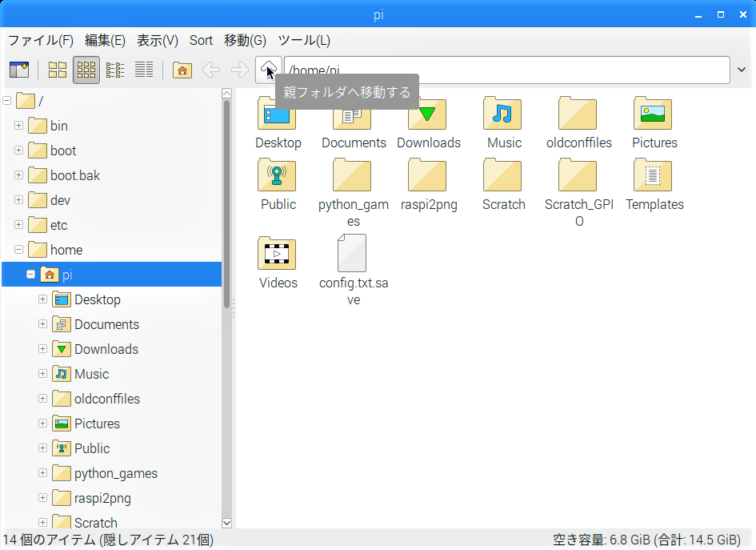
Task: Open the Music folder icon in main pane
Action: tap(502, 114)
